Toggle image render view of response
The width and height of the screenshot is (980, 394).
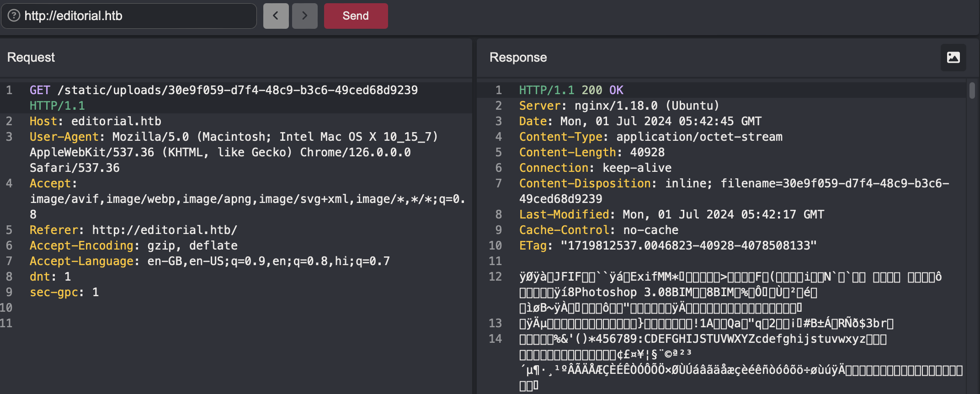pos(953,58)
